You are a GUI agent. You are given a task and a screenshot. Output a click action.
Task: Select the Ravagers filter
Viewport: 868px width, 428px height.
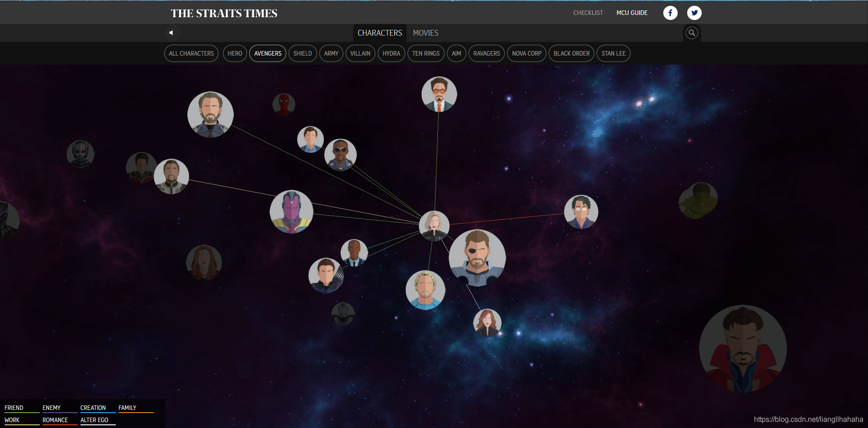click(x=487, y=53)
